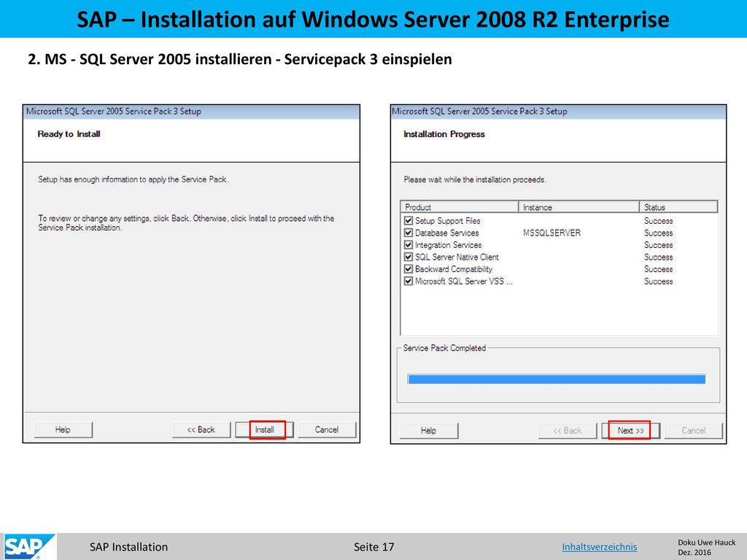Select the Backward Compatibility row label

[454, 269]
